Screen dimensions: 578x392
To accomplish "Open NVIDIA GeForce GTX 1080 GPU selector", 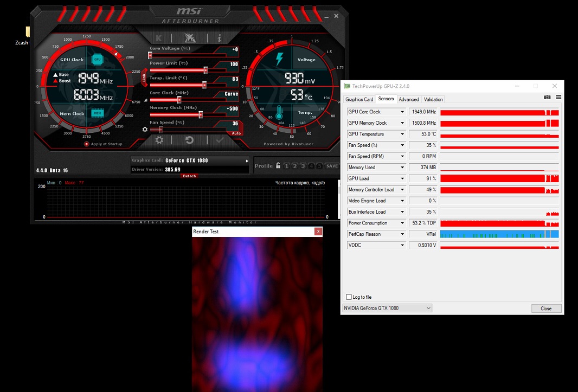I will tap(387, 308).
